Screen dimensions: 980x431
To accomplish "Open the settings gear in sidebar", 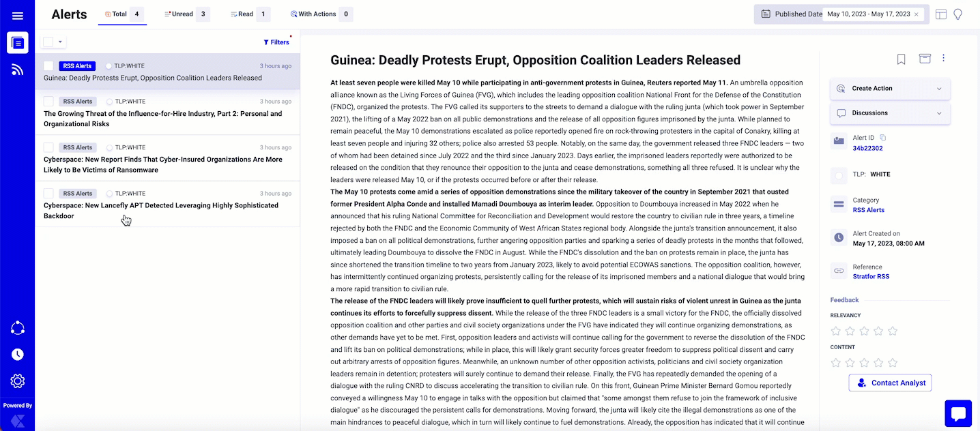I will 18,381.
